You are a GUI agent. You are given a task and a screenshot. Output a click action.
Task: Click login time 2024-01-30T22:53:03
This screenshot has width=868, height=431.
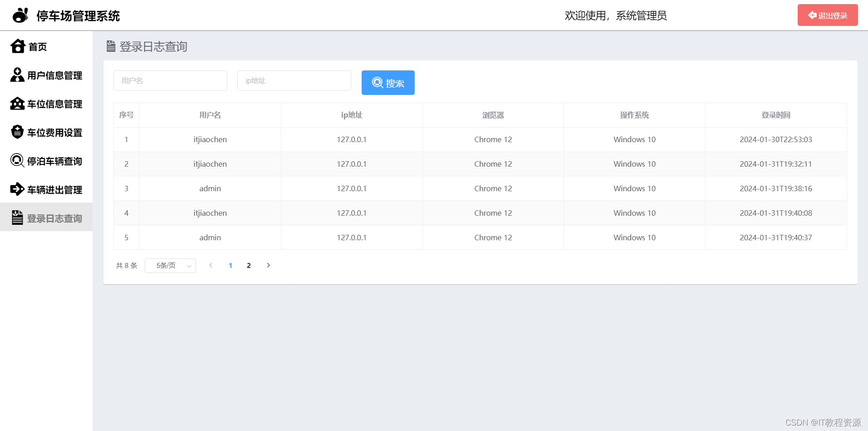[776, 139]
